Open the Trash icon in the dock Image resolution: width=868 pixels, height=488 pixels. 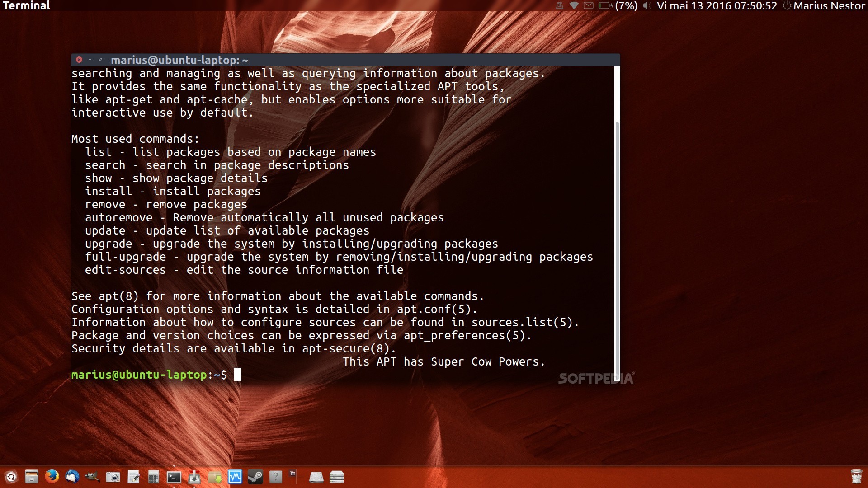856,477
